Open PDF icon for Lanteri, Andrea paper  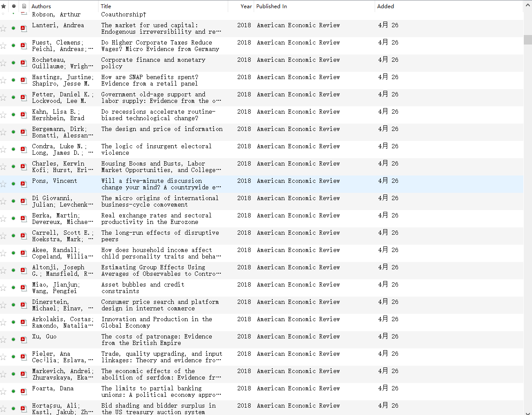24,28
